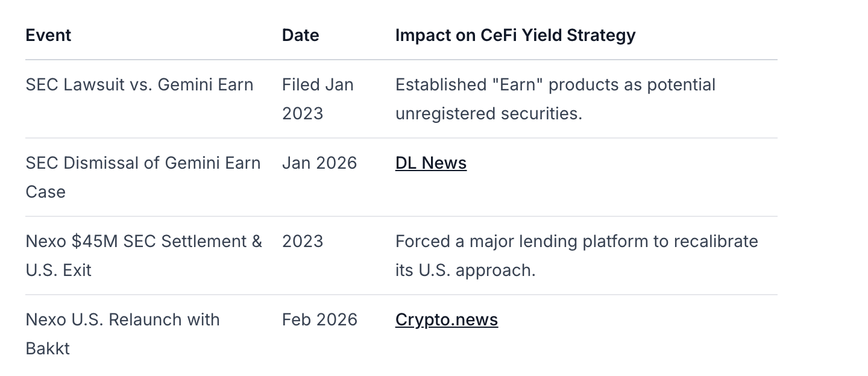This screenshot has width=868, height=376.
Task: Open the Crypto.news link
Action: click(446, 320)
